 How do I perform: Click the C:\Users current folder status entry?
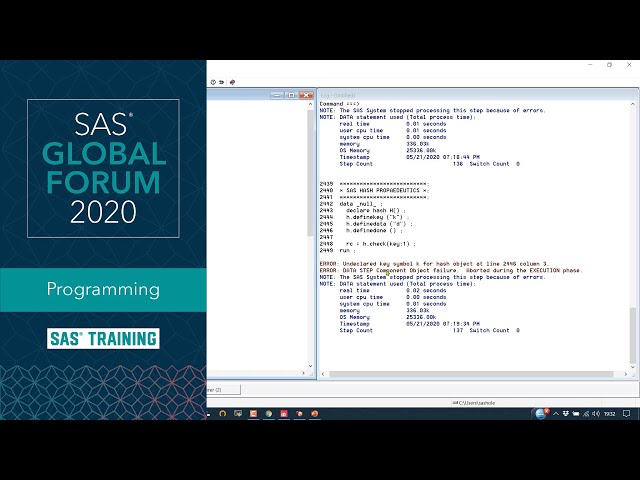[x=473, y=403]
